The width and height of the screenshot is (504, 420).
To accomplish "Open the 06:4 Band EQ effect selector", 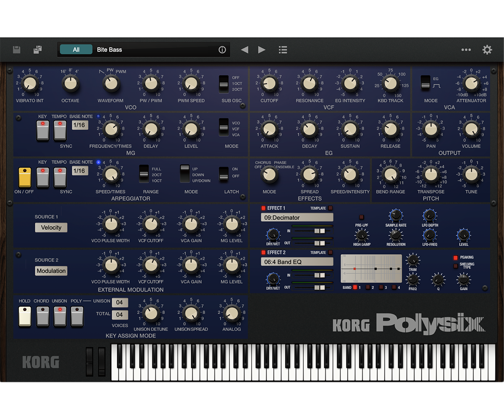I will pyautogui.click(x=297, y=262).
